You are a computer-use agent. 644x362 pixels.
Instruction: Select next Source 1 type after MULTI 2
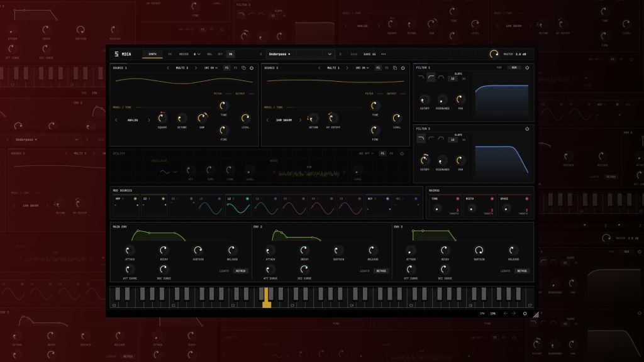[x=196, y=68]
